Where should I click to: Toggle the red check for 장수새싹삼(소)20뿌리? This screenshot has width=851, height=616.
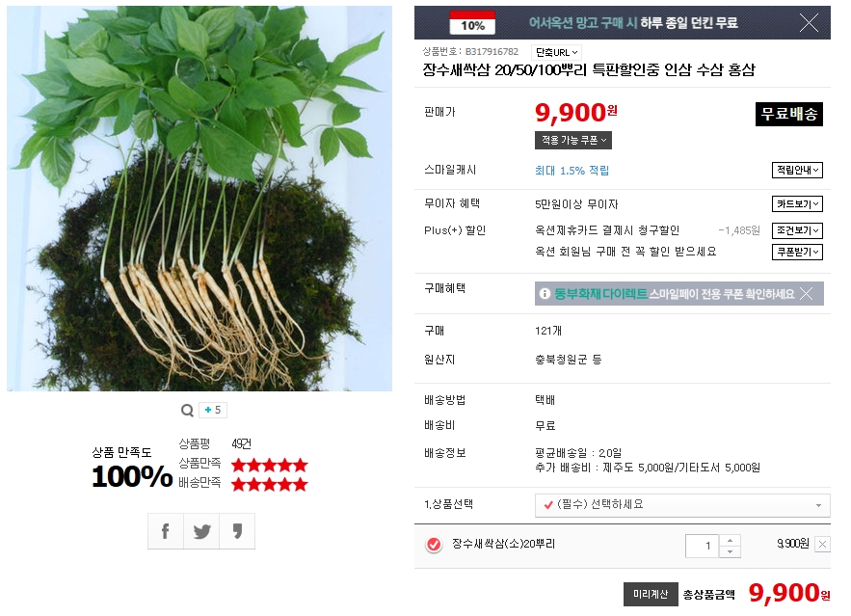pyautogui.click(x=434, y=545)
